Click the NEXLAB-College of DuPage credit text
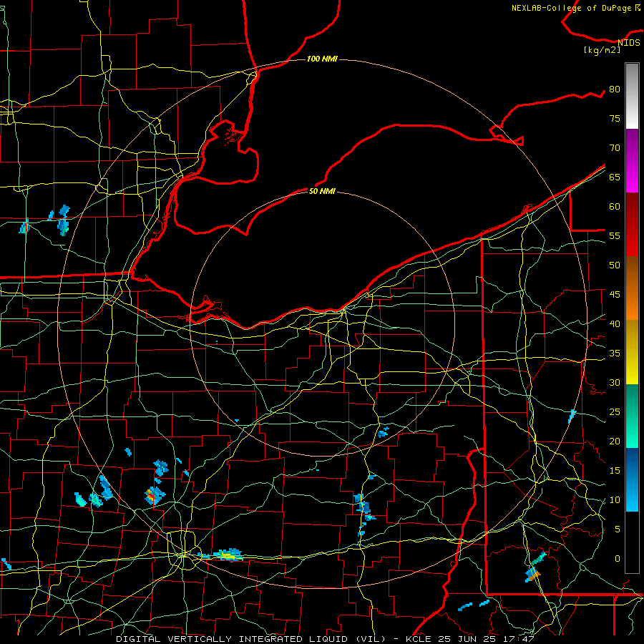This screenshot has height=644, width=644. point(571,8)
